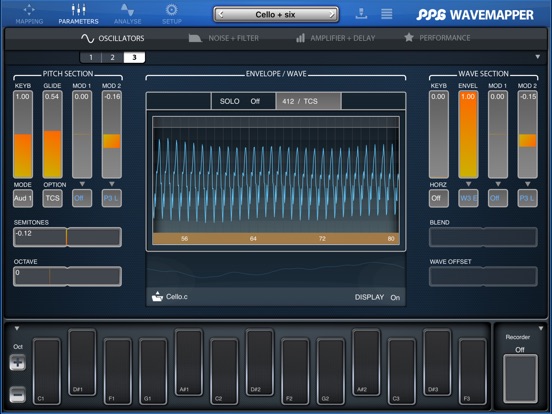Adjust the Wave Envel slider
The width and height of the screenshot is (552, 414).
pos(468,134)
